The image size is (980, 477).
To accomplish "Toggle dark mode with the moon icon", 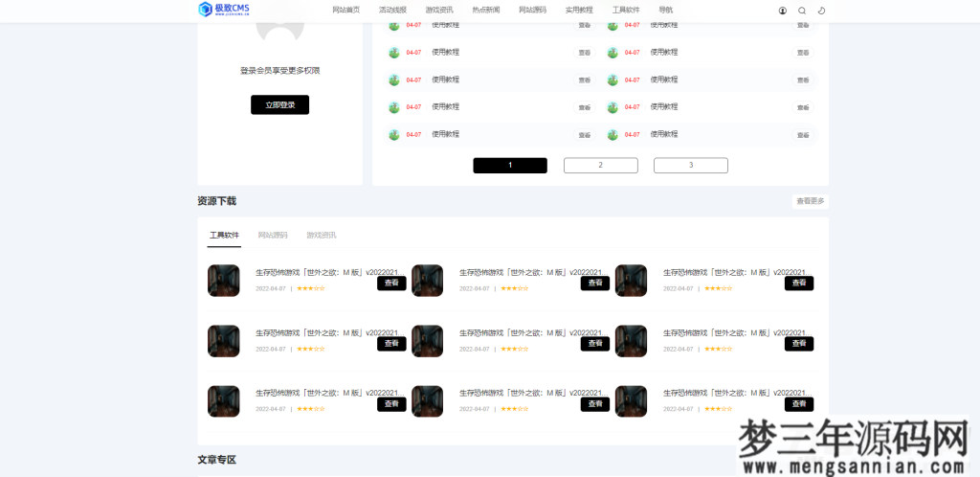I will point(821,11).
